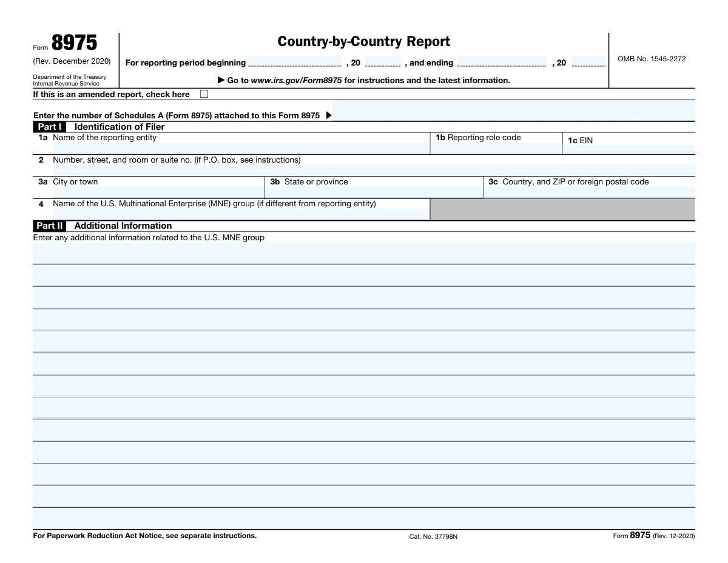The width and height of the screenshot is (728, 563).
Task: Click the 'Part I' section label
Action: pos(50,127)
